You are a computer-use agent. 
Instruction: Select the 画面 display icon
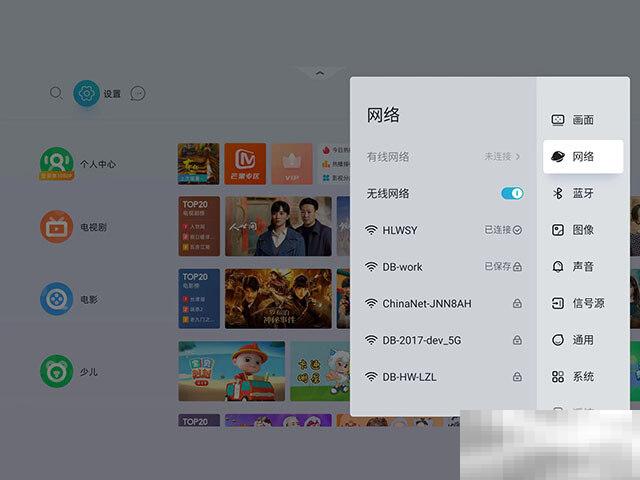558,120
